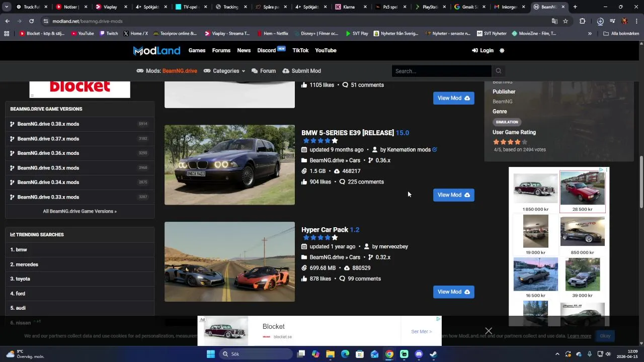This screenshot has height=362, width=644.
Task: Open BeamNG.drive 0.38.x mods
Action: (79, 124)
